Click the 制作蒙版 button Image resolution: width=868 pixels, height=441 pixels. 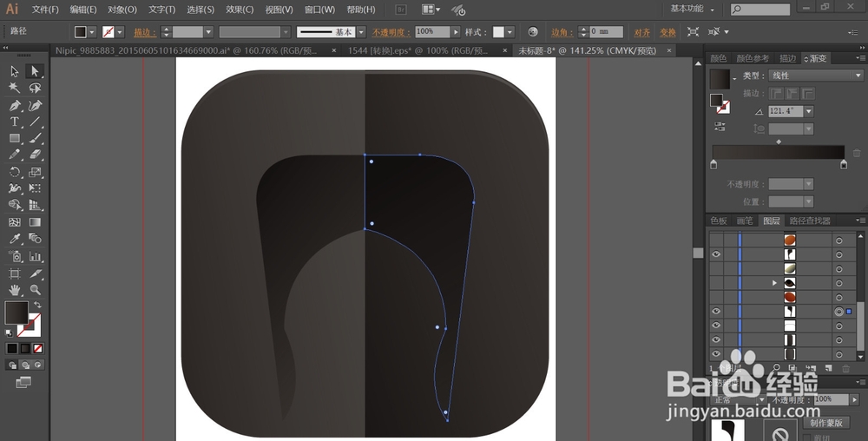click(x=826, y=423)
